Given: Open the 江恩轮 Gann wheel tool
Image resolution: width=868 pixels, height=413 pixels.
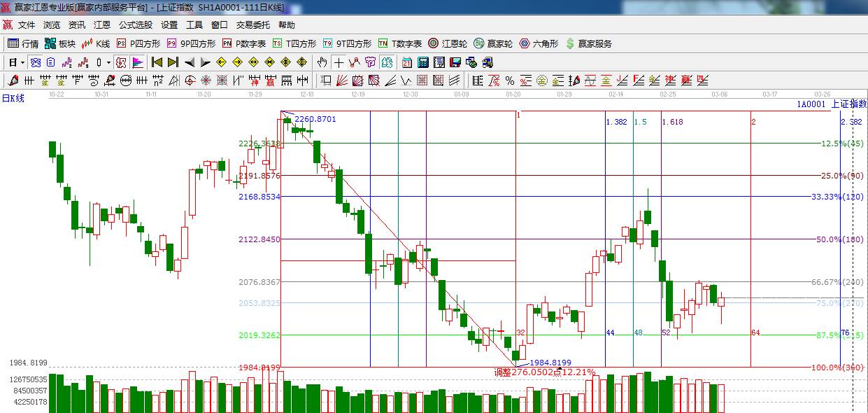Looking at the screenshot, I should point(447,43).
